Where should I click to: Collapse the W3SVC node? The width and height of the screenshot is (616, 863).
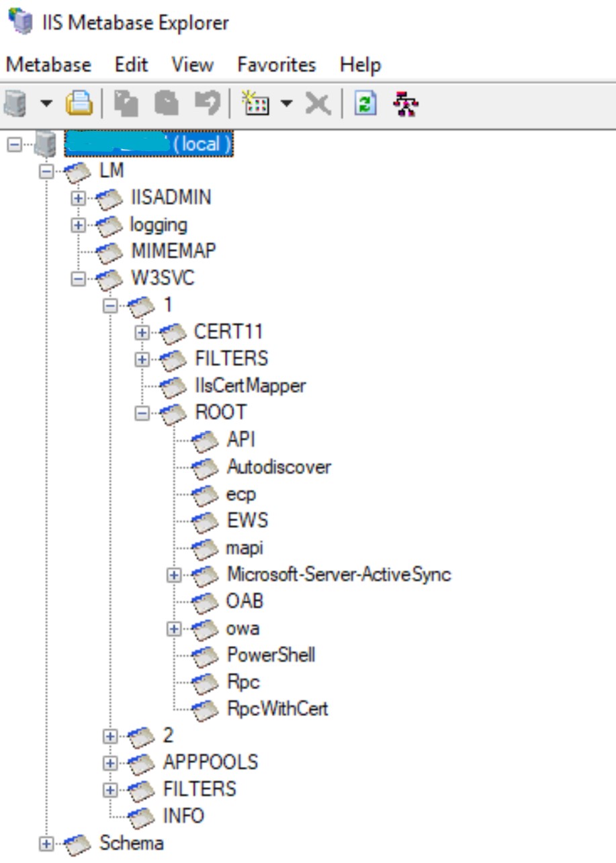[78, 279]
